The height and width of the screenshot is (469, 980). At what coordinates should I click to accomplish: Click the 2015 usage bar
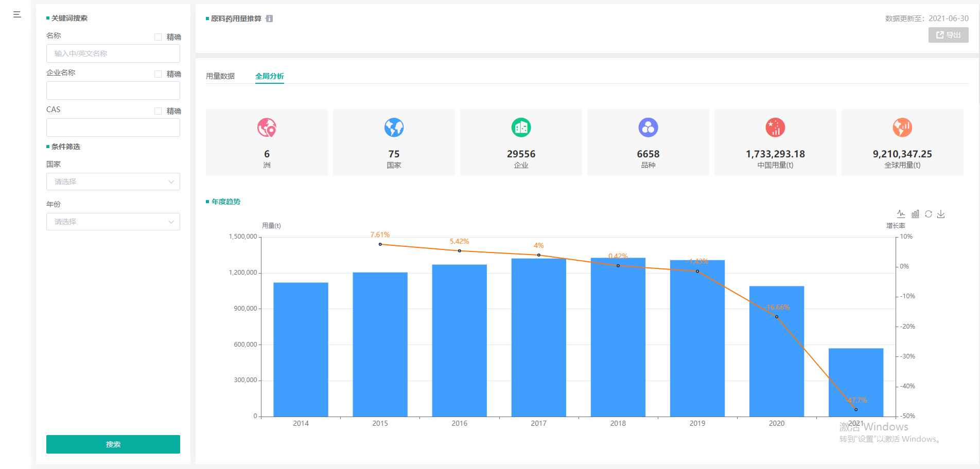click(380, 345)
